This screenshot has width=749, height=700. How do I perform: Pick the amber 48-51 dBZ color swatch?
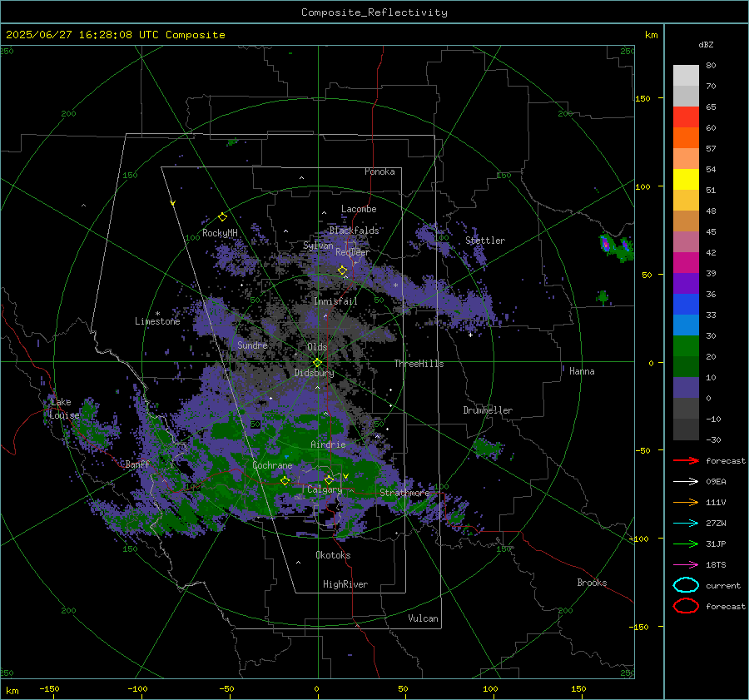[686, 201]
